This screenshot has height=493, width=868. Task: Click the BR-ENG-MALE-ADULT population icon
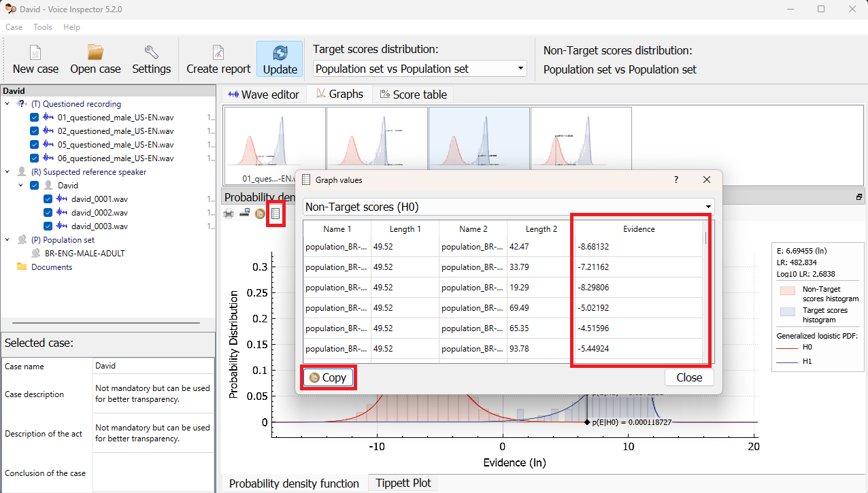click(35, 254)
